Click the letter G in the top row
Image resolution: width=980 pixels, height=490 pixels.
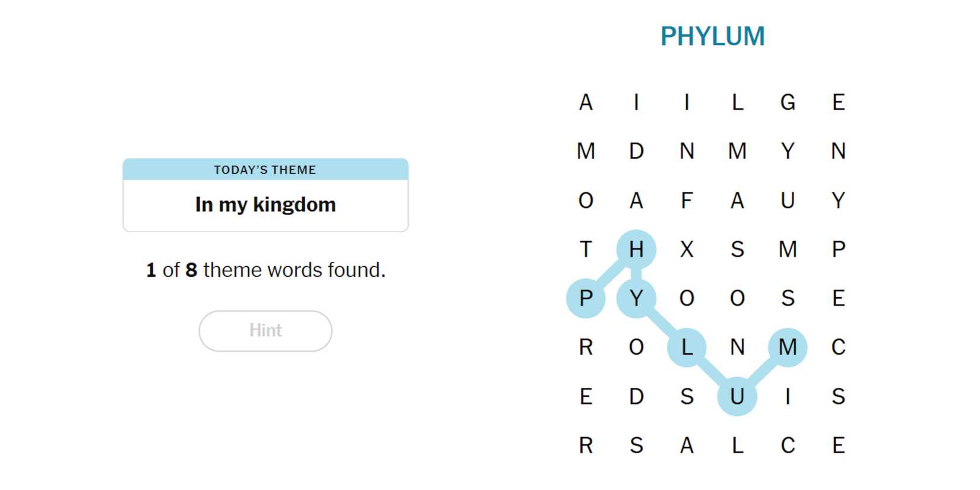click(788, 103)
